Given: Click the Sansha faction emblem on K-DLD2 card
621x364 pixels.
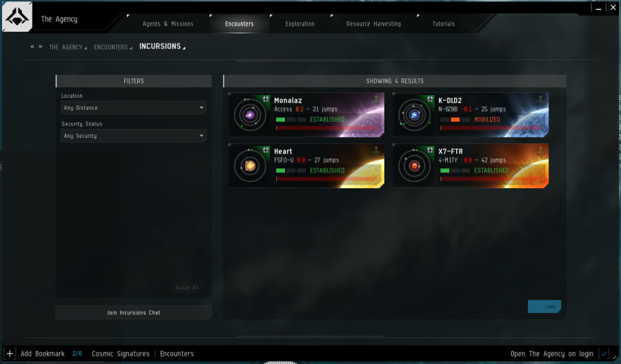Looking at the screenshot, I should coord(540,100).
